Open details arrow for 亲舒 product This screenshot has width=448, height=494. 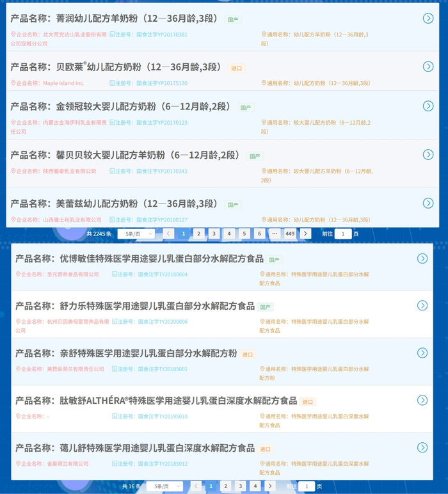422,353
